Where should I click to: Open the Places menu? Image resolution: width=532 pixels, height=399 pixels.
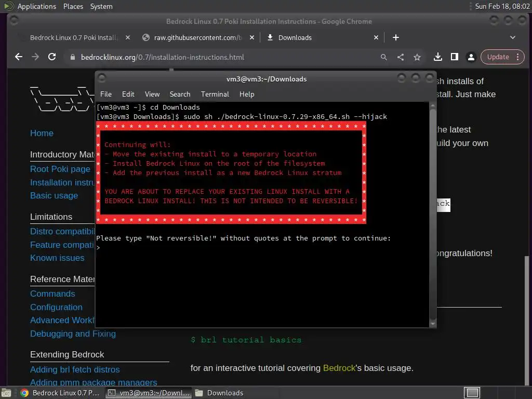(73, 6)
